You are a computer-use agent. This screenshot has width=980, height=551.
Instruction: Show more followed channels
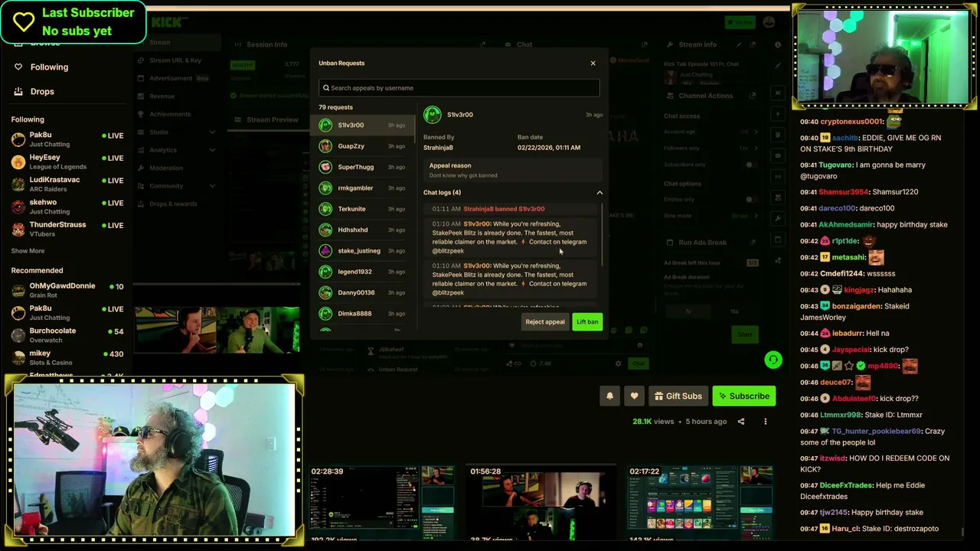coord(28,251)
